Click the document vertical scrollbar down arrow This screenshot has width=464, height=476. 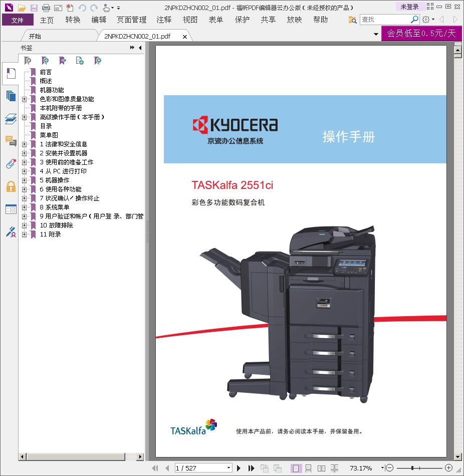458,456
